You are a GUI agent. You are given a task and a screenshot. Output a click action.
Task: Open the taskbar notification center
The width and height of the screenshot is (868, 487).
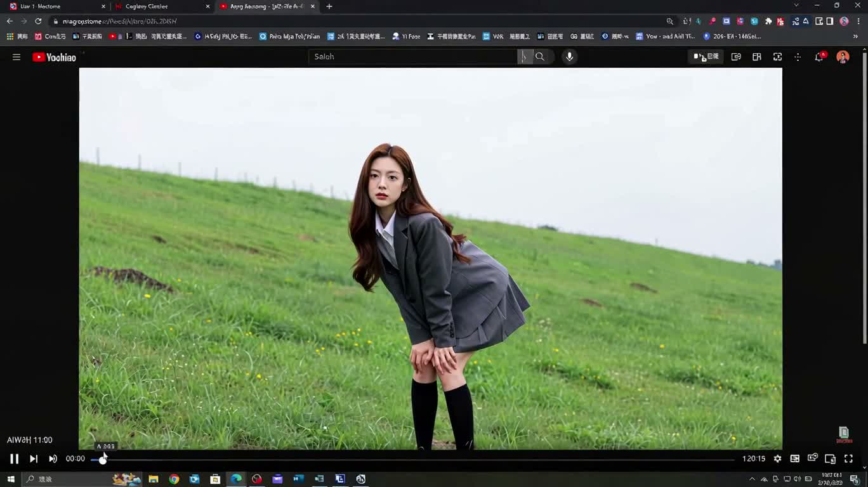854,479
